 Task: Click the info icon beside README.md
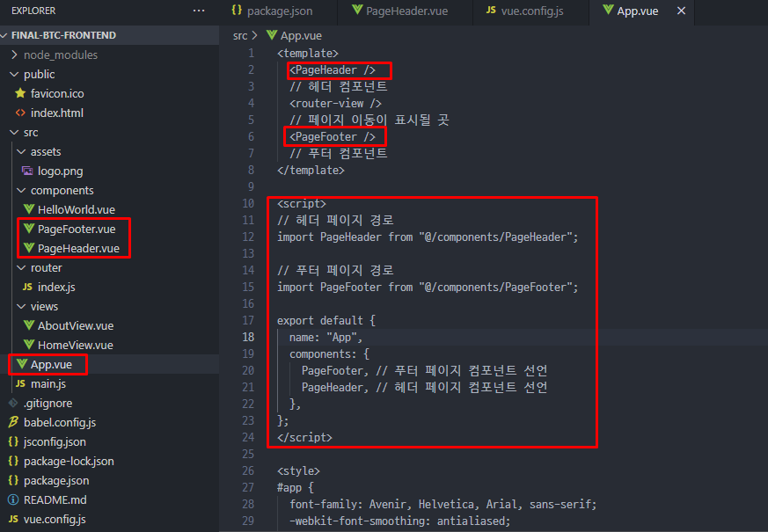coord(13,499)
